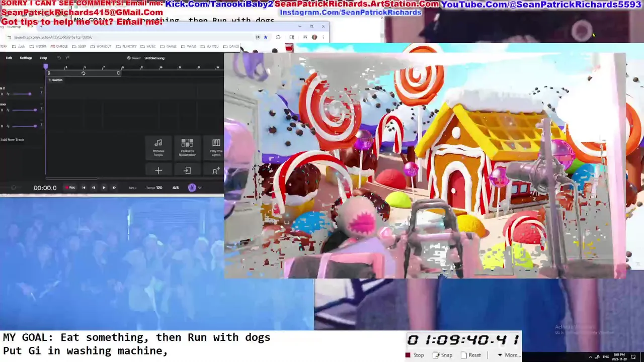
Task: Open the GAMES bookmark folder
Action: click(169, 46)
